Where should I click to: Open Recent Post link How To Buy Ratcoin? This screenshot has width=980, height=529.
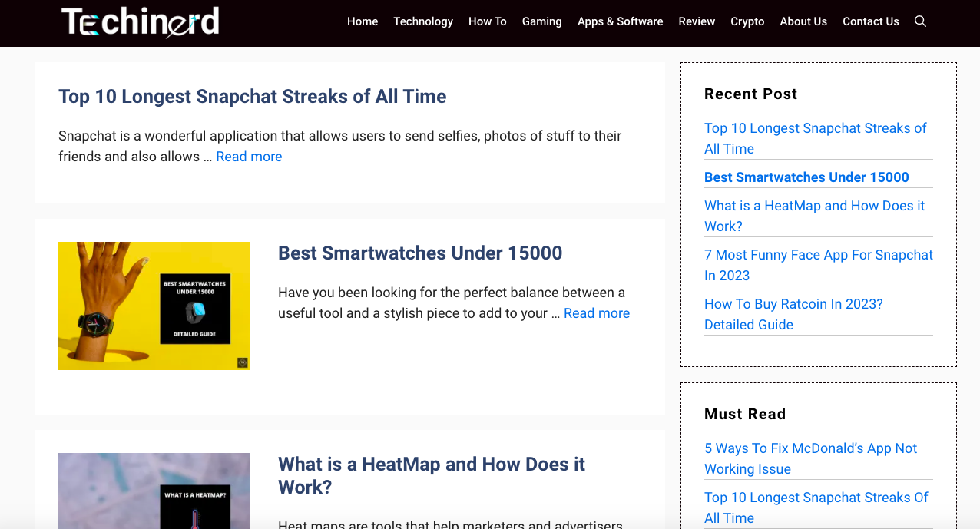tap(793, 314)
